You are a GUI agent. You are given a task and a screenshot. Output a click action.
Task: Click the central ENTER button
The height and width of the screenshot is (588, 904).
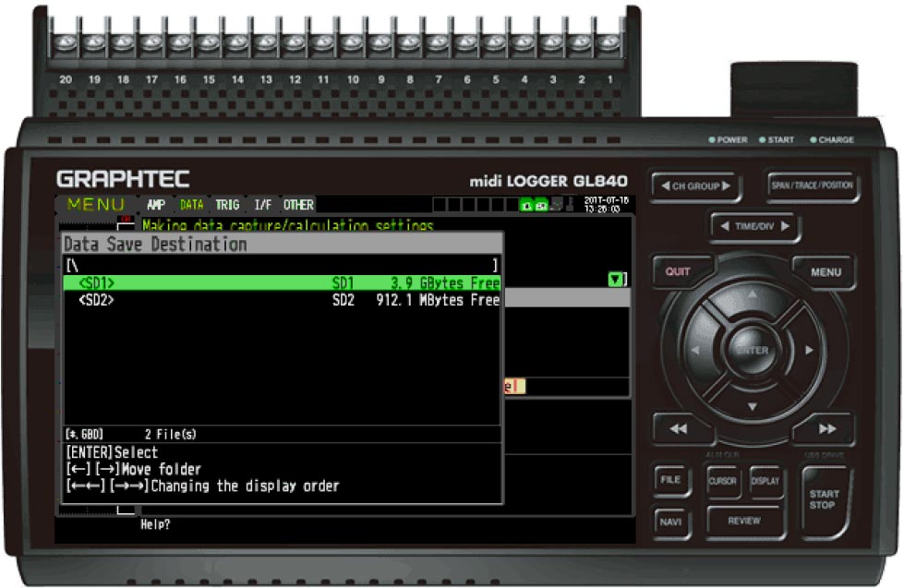pos(753,350)
